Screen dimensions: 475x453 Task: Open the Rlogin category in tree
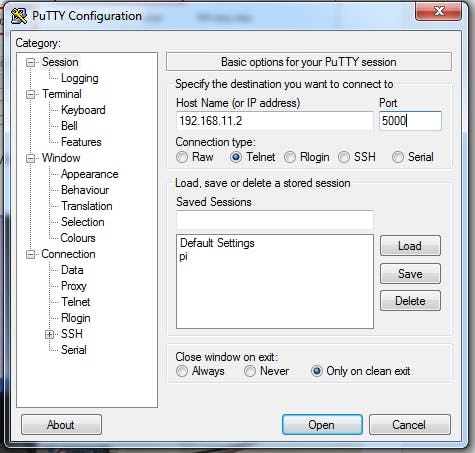coord(76,318)
